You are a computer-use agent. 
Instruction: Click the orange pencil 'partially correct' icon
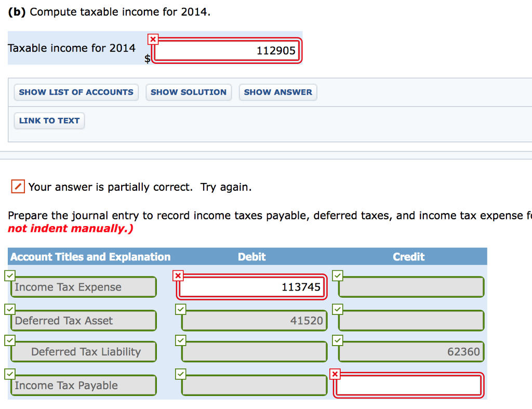click(x=19, y=186)
